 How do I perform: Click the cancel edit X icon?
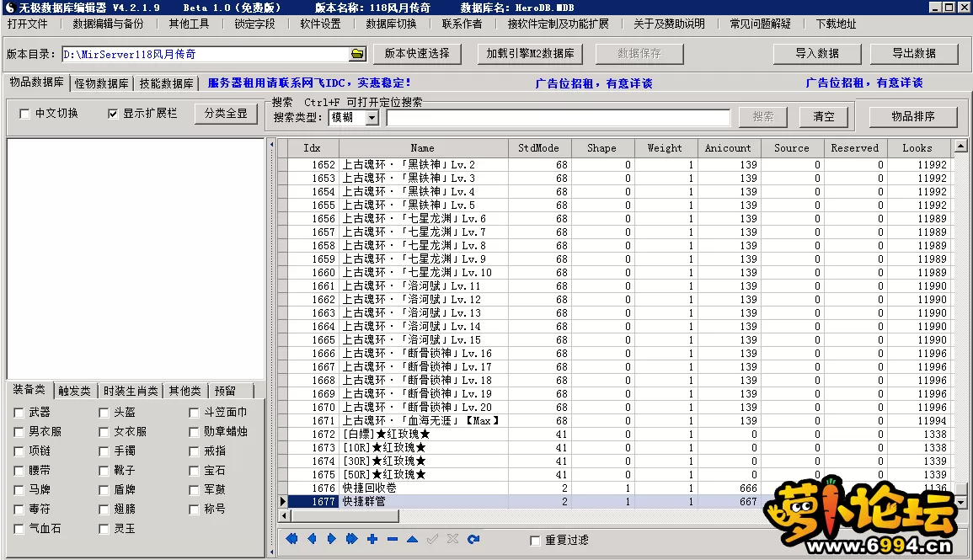pos(453,539)
